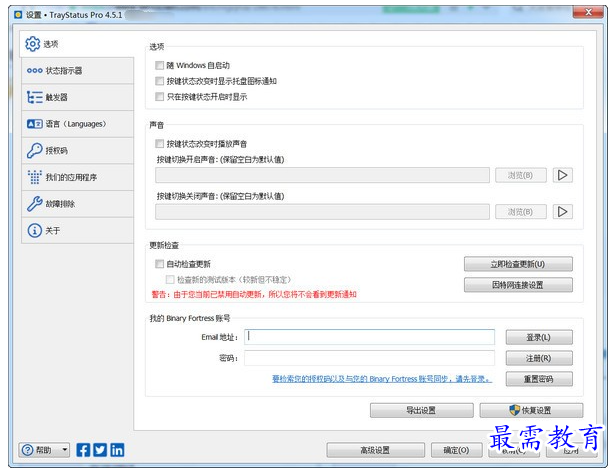Click the 导出设置 button
The image size is (611, 469).
tap(422, 410)
